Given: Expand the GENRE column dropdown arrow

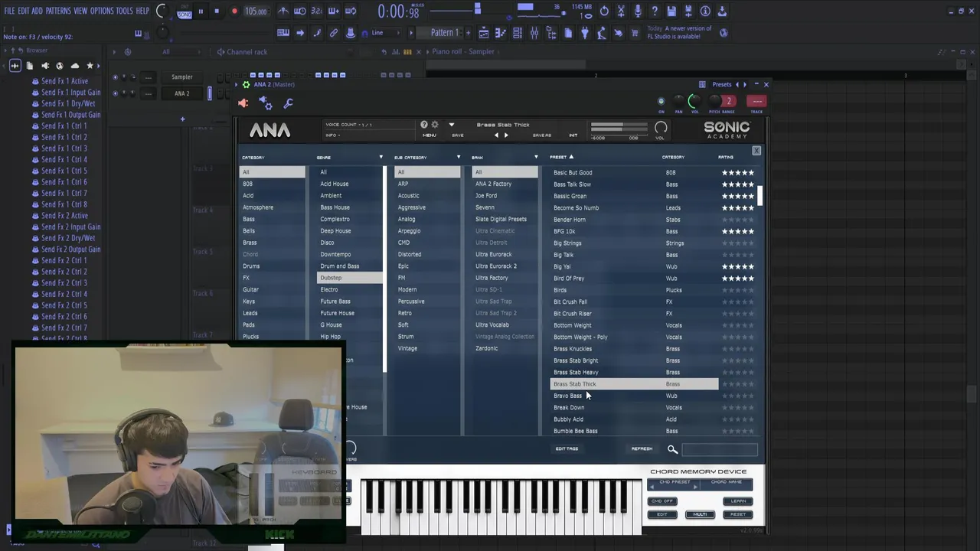Looking at the screenshot, I should (381, 157).
